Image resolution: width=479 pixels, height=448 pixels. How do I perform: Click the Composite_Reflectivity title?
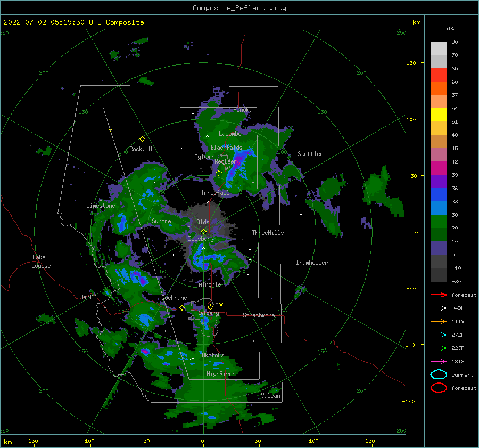tap(240, 8)
